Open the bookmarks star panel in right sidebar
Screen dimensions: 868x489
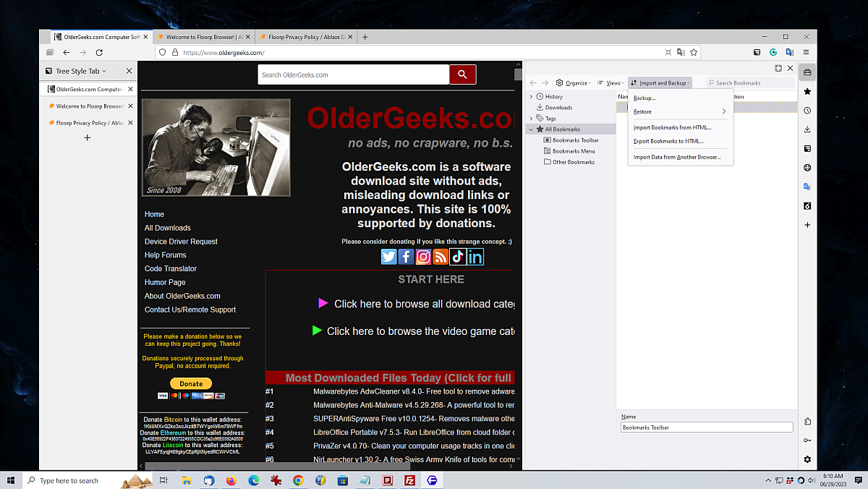(807, 92)
